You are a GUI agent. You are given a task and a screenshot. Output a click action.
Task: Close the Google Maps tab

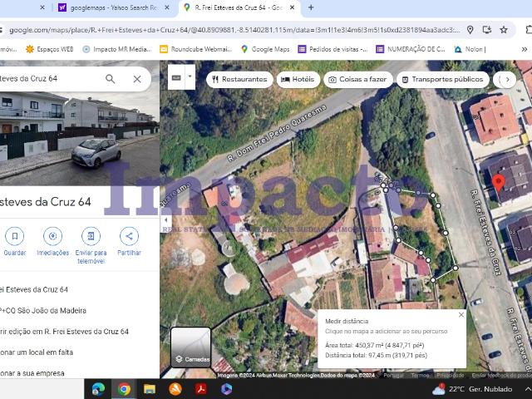[x=292, y=7]
